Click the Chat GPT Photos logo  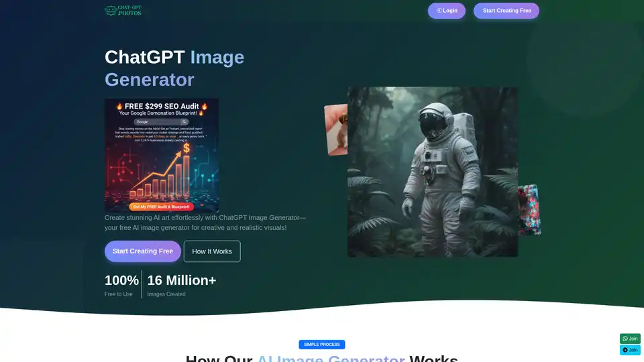[x=123, y=11]
